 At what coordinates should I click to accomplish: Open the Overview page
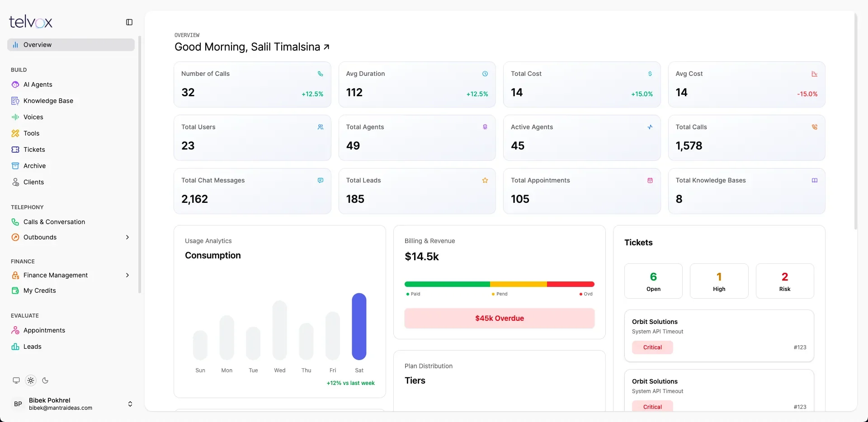[71, 45]
